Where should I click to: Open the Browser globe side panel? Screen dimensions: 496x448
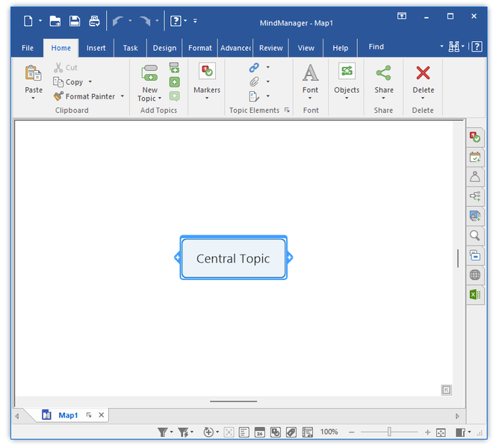[x=475, y=275]
